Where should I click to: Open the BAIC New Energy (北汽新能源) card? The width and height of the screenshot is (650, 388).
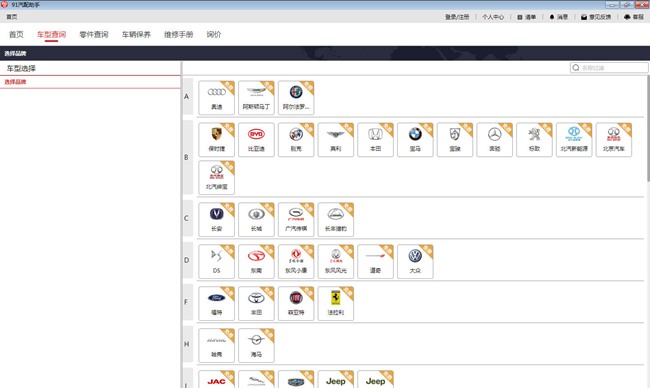pos(574,140)
